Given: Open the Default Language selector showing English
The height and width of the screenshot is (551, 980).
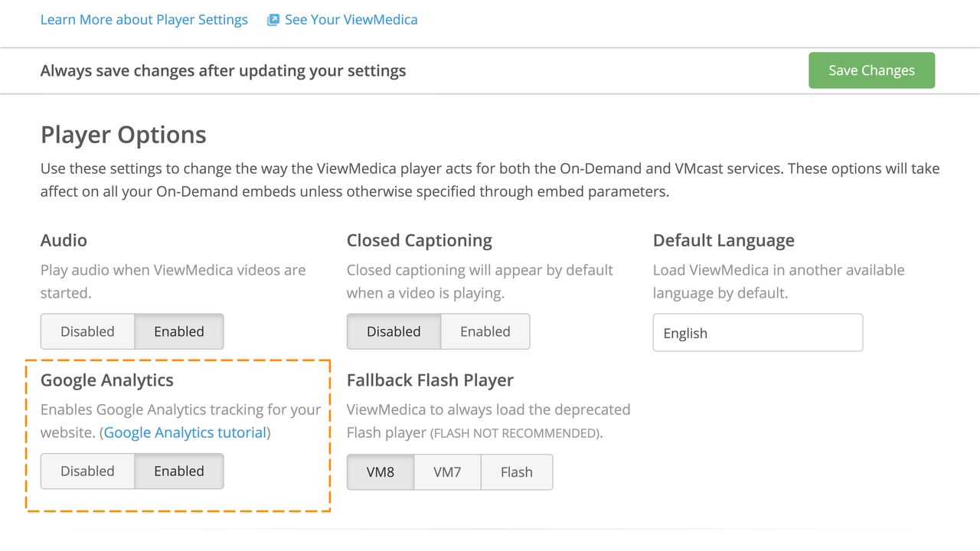Looking at the screenshot, I should (x=757, y=332).
